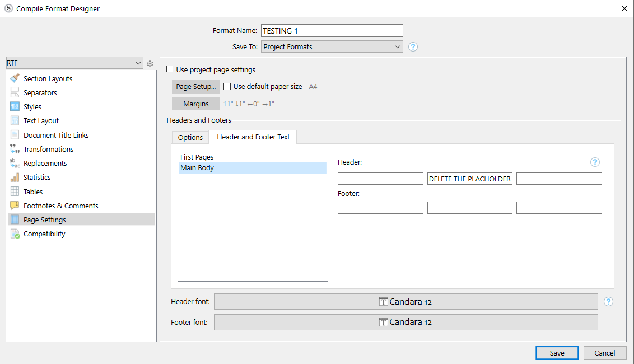The height and width of the screenshot is (364, 634).
Task: Click the Format Name text field
Action: [332, 31]
